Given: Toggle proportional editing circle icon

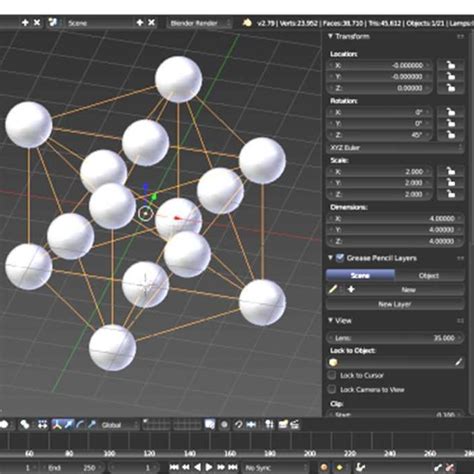Looking at the screenshot, I should [224, 425].
